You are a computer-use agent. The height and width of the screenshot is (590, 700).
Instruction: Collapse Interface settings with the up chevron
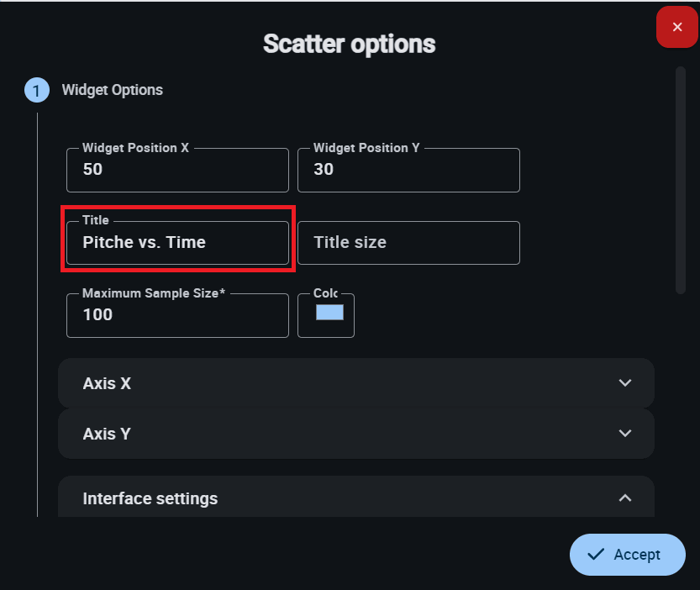624,498
